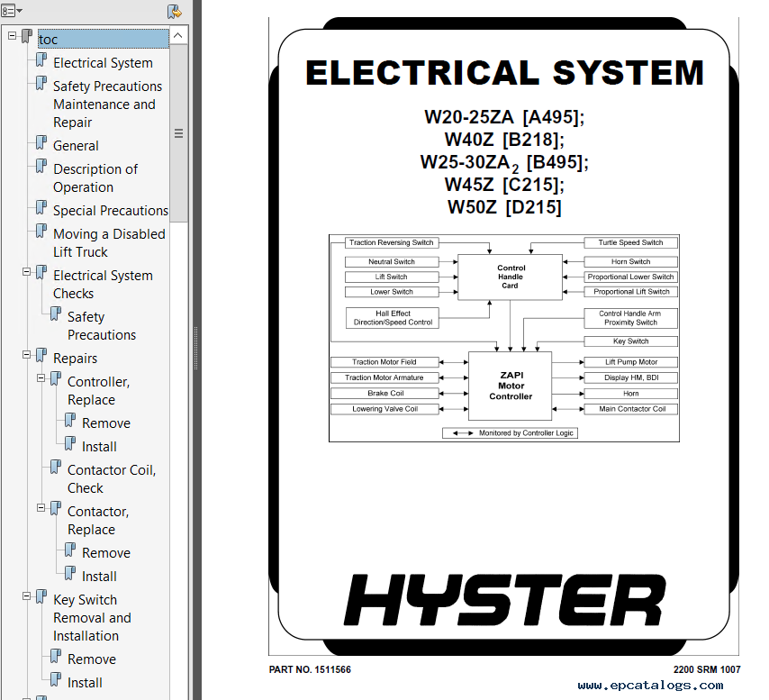Click the bookmarks scrollbar up arrow
This screenshot has height=700, width=769.
click(178, 35)
